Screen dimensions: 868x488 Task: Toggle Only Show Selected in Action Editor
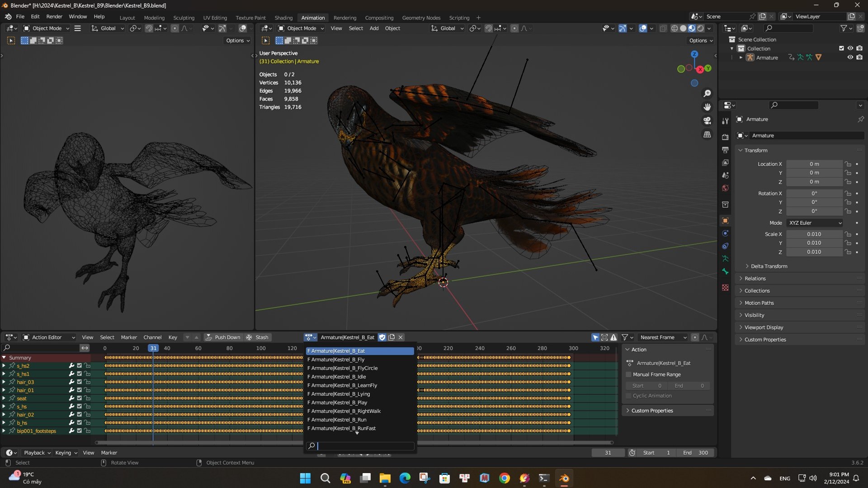click(595, 337)
